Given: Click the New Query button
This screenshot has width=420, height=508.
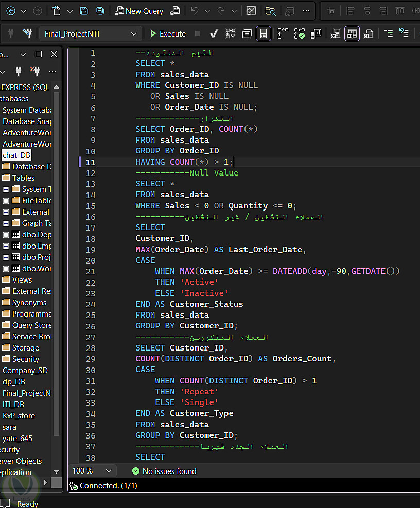Looking at the screenshot, I should point(138,11).
